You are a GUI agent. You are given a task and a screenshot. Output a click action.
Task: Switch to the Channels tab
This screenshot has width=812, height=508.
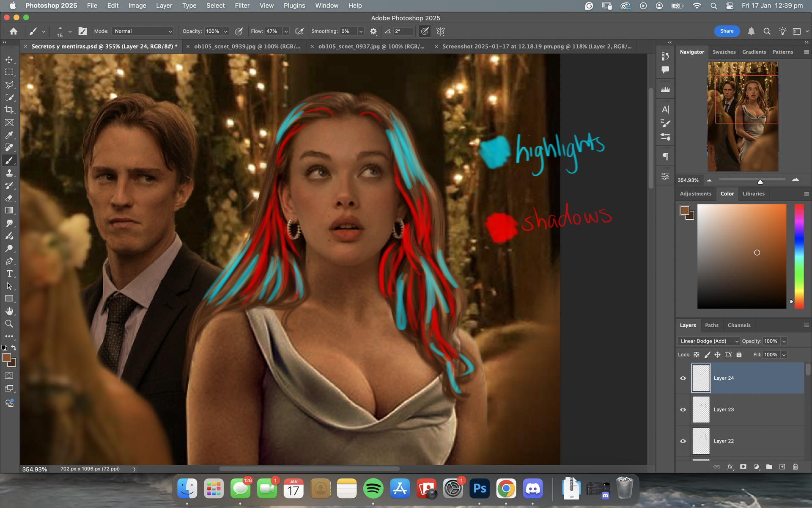tap(739, 325)
